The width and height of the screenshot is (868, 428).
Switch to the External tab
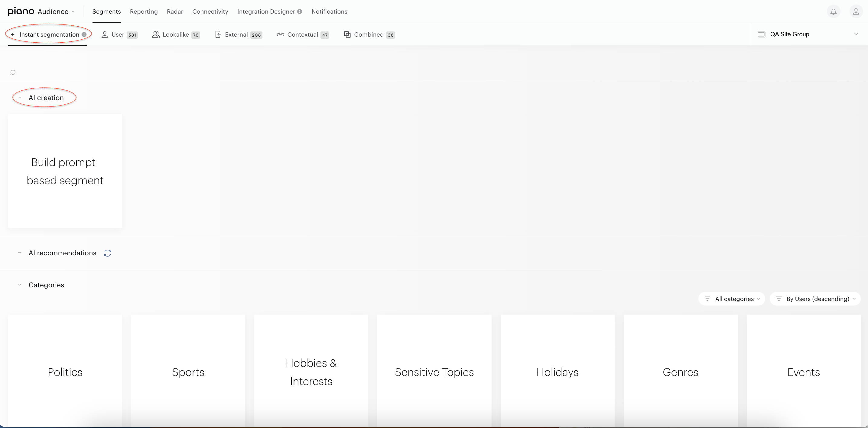tap(239, 34)
